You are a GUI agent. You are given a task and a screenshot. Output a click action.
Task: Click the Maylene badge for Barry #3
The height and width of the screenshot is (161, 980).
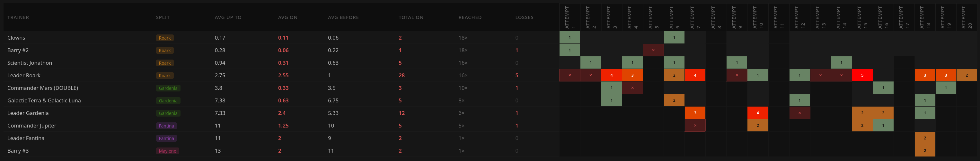tap(167, 151)
